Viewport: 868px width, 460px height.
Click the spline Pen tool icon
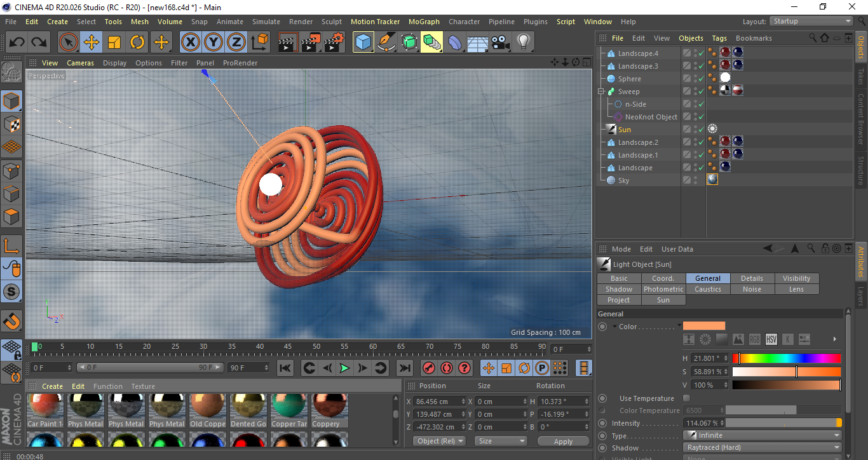(386, 43)
